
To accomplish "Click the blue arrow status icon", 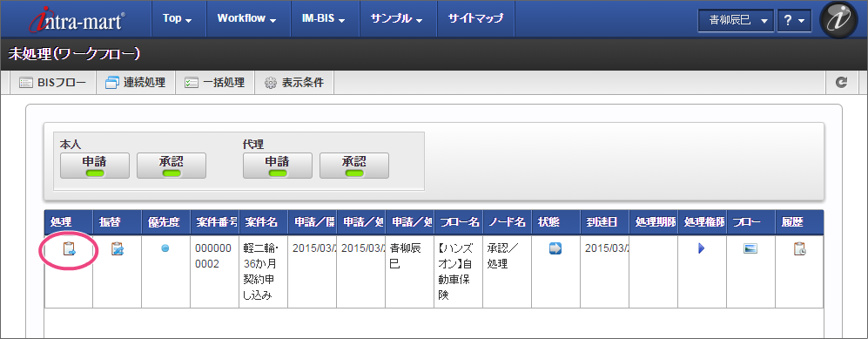I will [555, 248].
